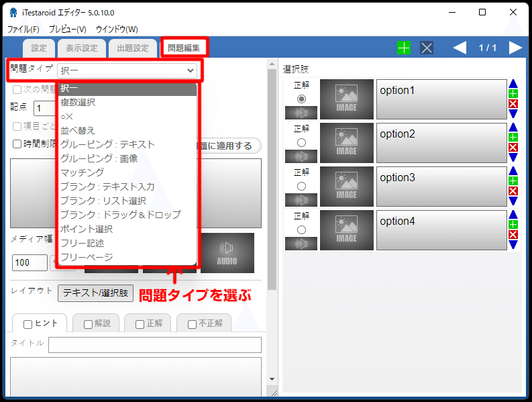This screenshot has width=532, height=402.
Task: Add a new question with green plus icon in header
Action: 403,48
